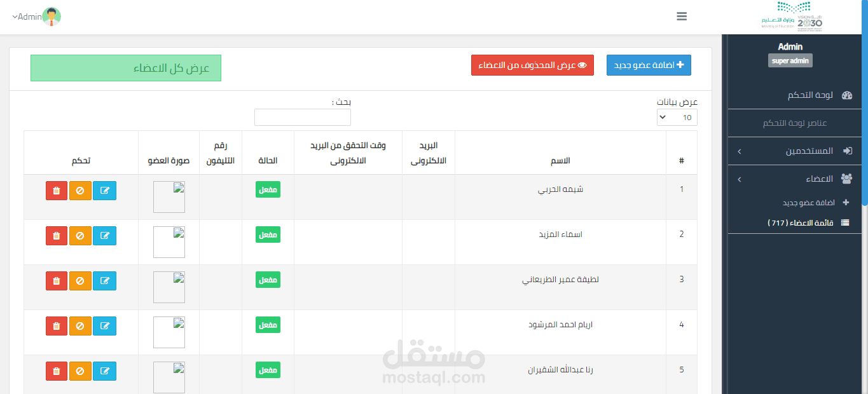Image resolution: width=868 pixels, height=394 pixels.
Task: Edit member شيمه الحربي
Action: coord(104,191)
